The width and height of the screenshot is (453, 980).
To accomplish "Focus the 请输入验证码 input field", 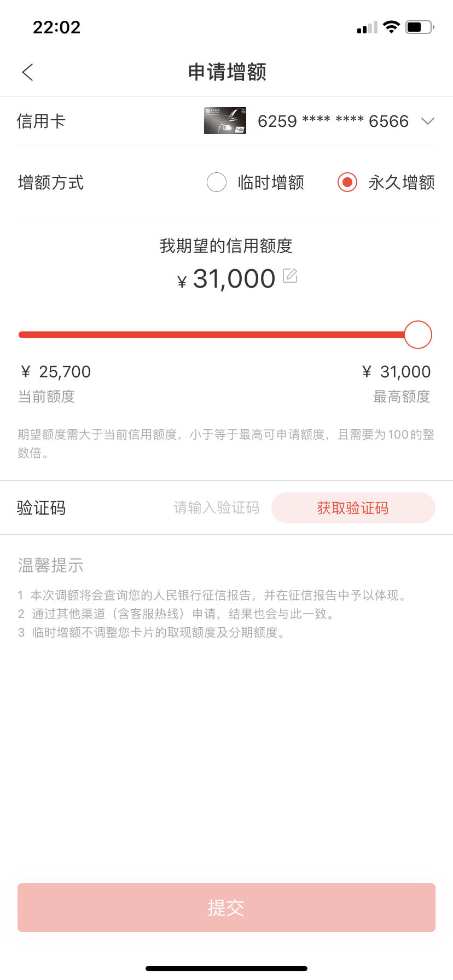I will pos(217,508).
